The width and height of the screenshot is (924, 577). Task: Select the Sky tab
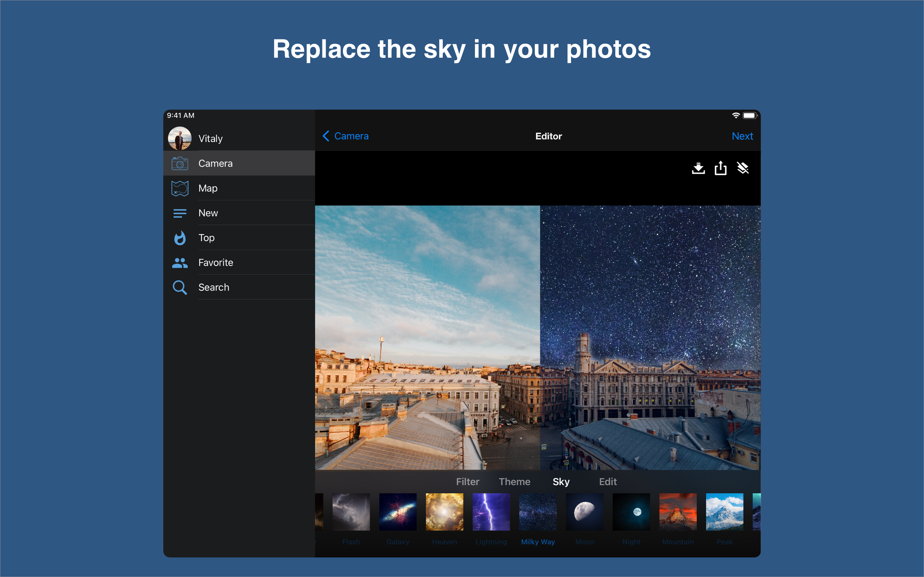tap(561, 481)
